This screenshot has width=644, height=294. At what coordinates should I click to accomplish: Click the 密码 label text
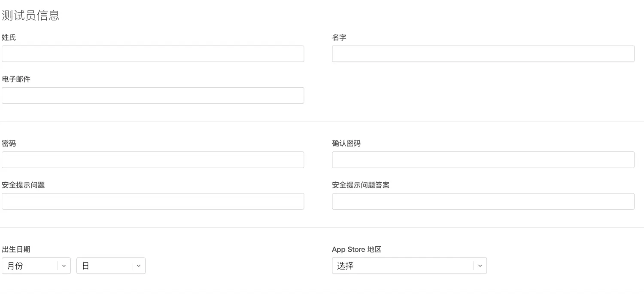(9, 143)
